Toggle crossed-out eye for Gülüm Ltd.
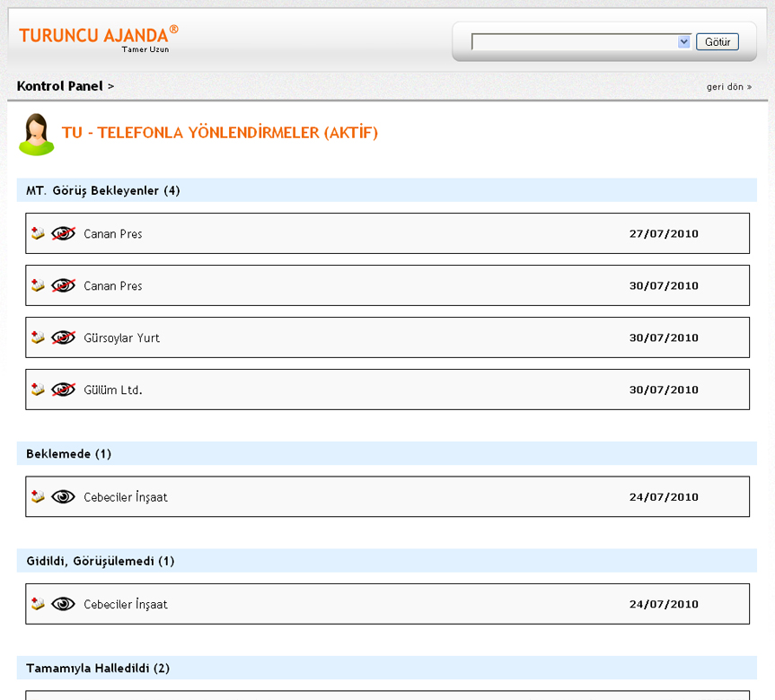The width and height of the screenshot is (775, 700). tap(63, 389)
